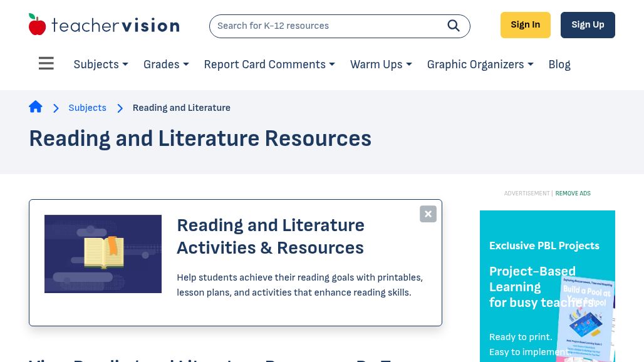
Task: Select Blog from the navigation bar
Action: pos(559,65)
